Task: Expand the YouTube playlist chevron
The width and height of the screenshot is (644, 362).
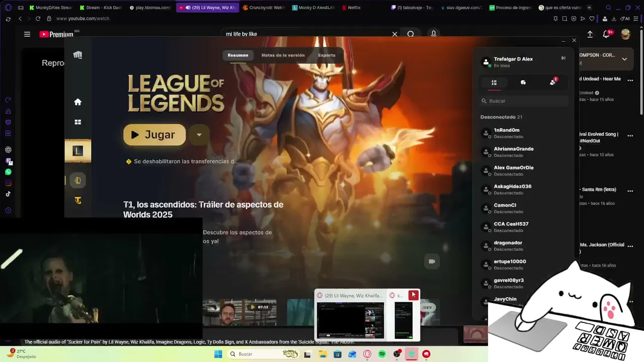Action: click(x=624, y=59)
